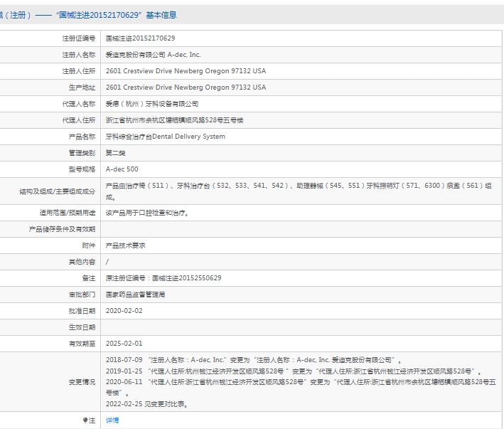
Task: Click the 2020-06-11 change record line
Action: 301,387
